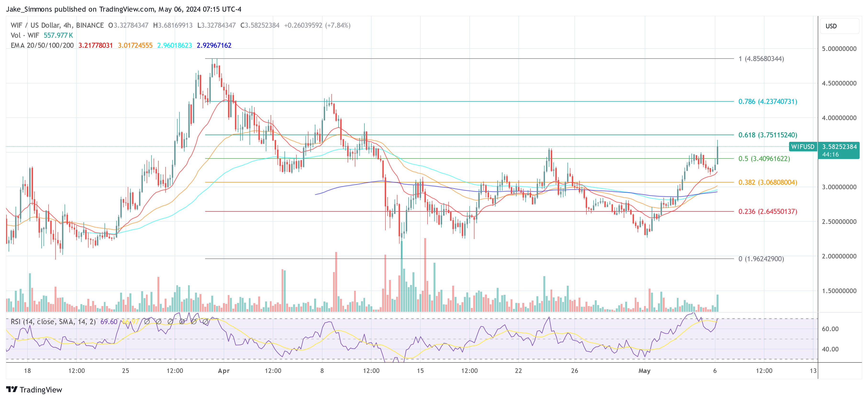
Task: Toggle the Vol · WIF indicator legend
Action: pyautogui.click(x=25, y=35)
